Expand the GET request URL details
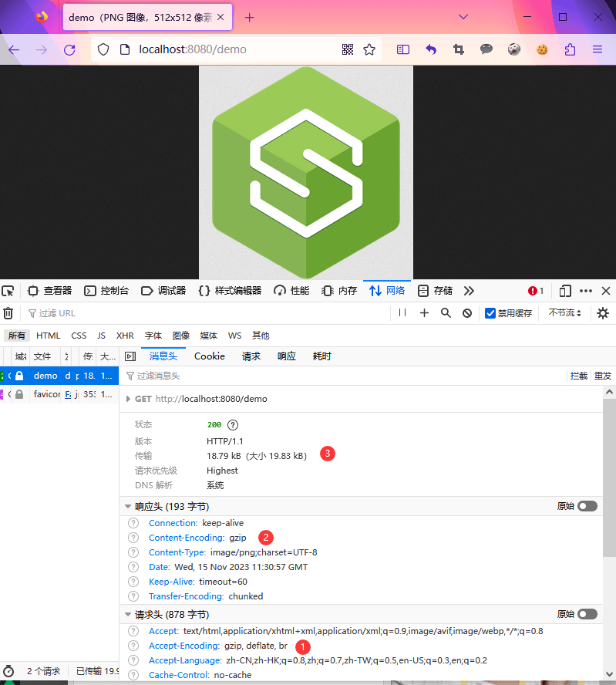Screen dimensions: 616x685 click(128, 399)
